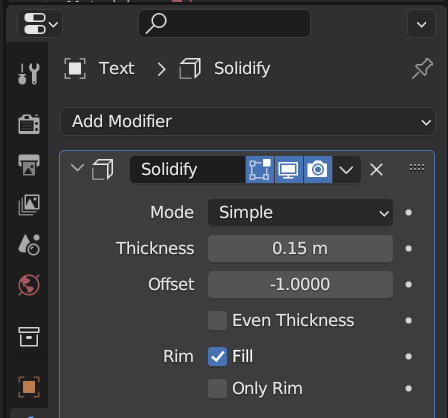Open the Object properties tab
Image resolution: width=448 pixels, height=418 pixels.
point(29,387)
